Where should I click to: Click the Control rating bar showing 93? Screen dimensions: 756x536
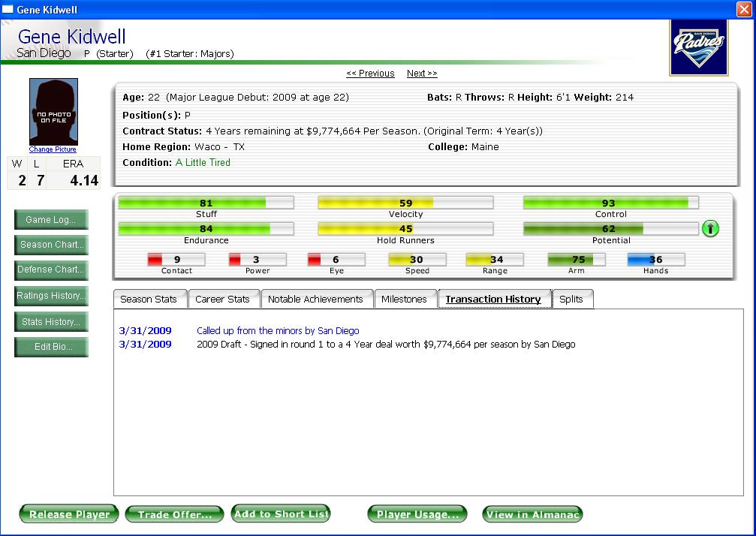[x=611, y=203]
